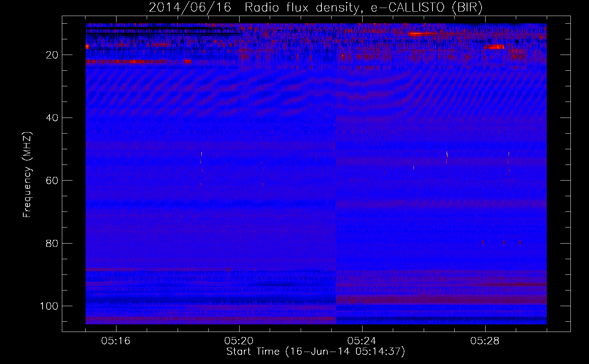Click the 100 frequency tick label
This screenshot has width=589, height=364.
[50, 306]
